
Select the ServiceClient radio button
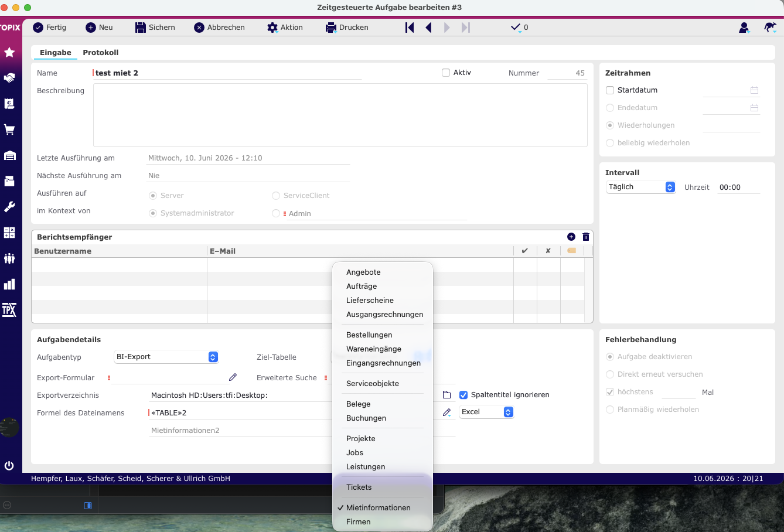(x=276, y=196)
